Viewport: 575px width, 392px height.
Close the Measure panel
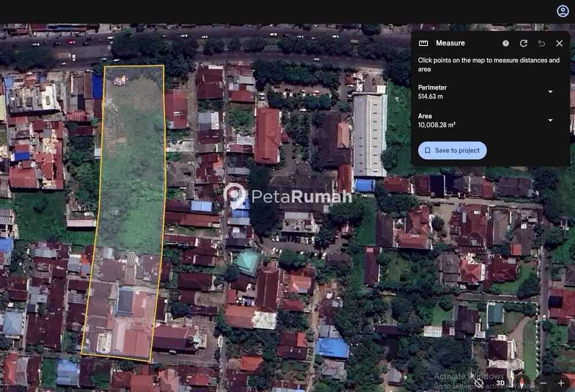coord(559,43)
